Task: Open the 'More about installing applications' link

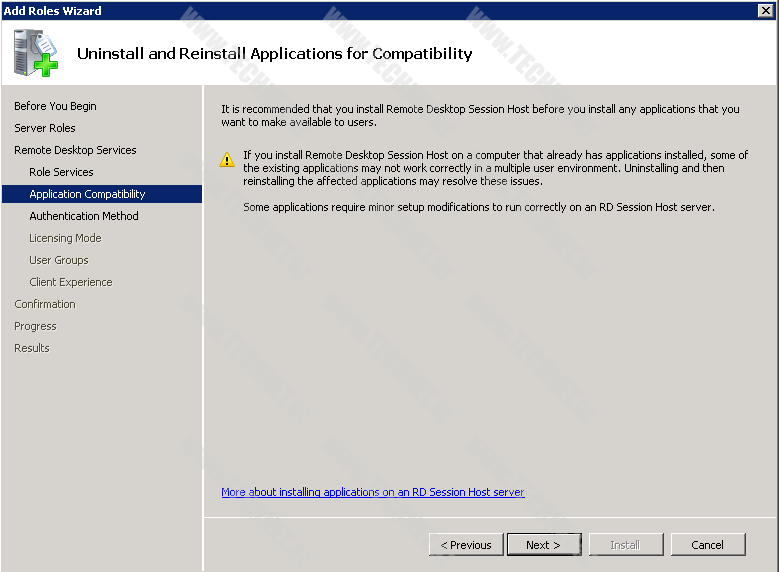Action: pos(372,492)
